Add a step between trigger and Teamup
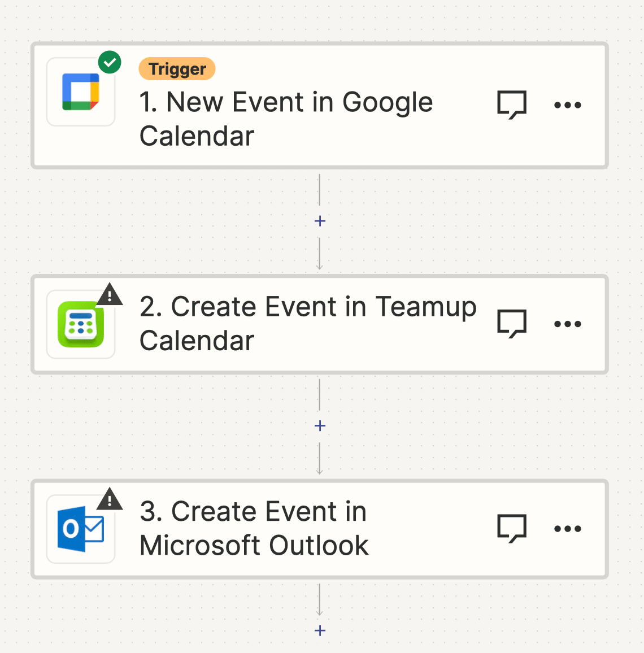Image resolution: width=644 pixels, height=653 pixels. [320, 221]
